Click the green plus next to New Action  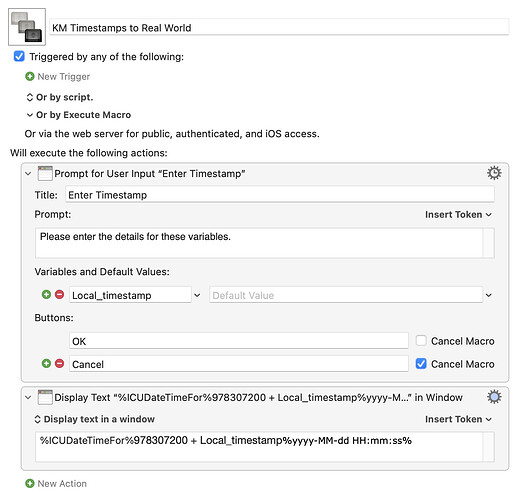tap(30, 483)
